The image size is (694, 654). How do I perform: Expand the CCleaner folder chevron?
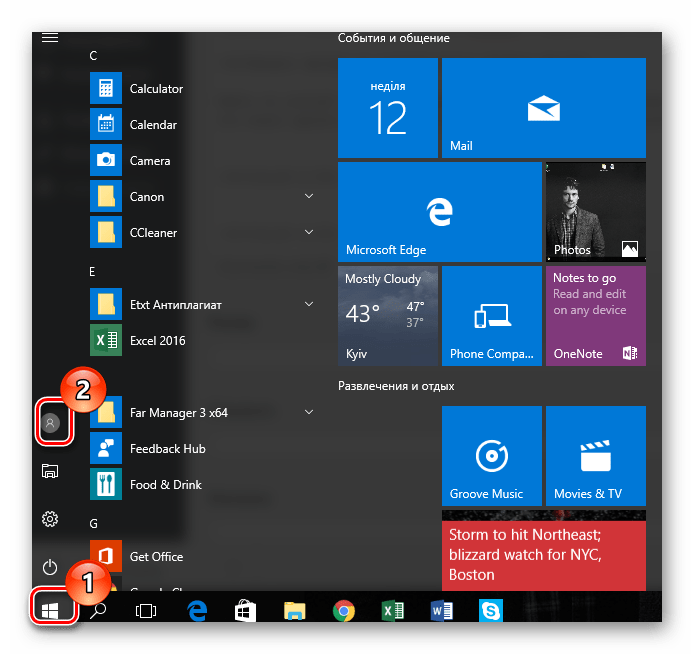(309, 232)
